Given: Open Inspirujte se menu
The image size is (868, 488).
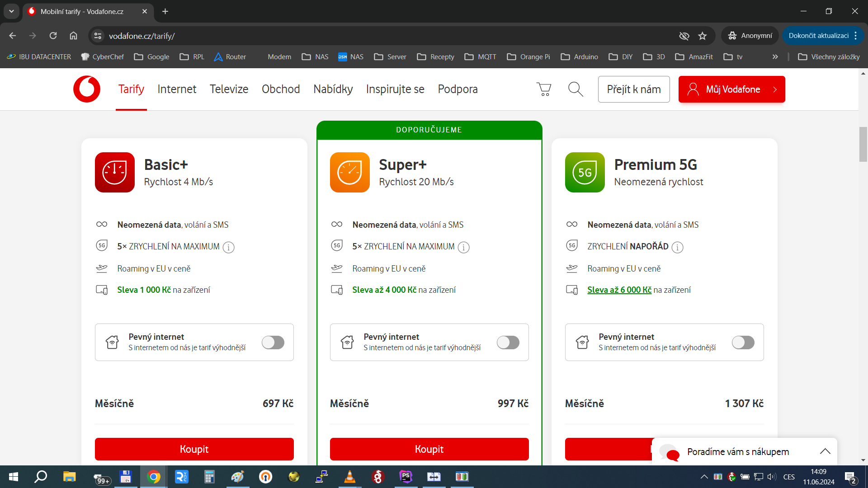Looking at the screenshot, I should (395, 89).
